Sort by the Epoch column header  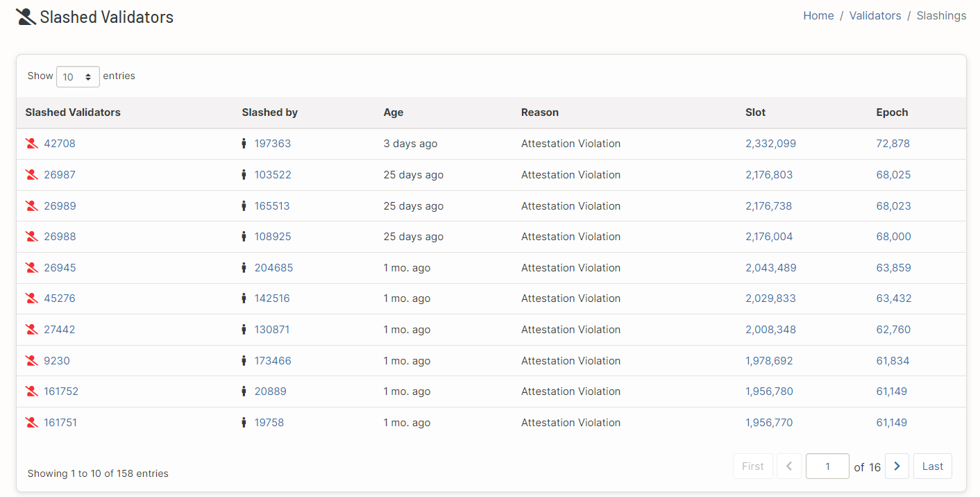point(892,112)
